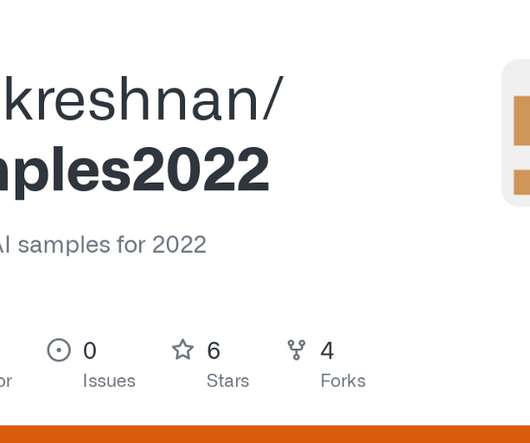The image size is (530, 443).
Task: Click the light grey avatar frame corner
Action: click(x=508, y=69)
